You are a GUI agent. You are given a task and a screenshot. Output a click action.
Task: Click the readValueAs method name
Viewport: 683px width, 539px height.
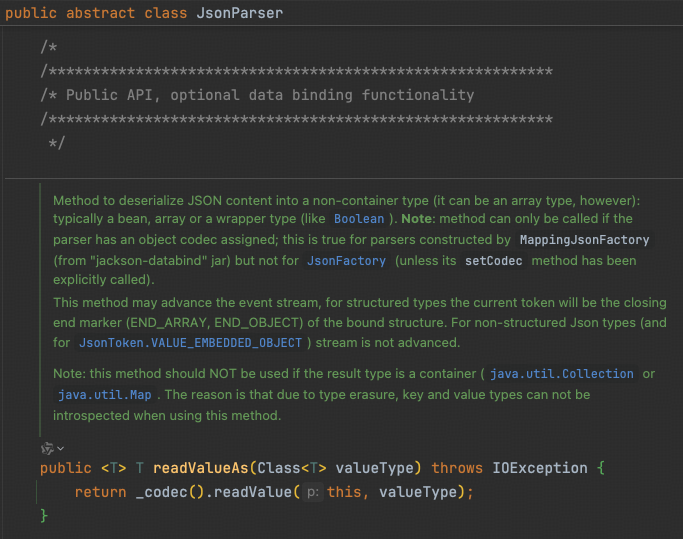click(x=200, y=468)
